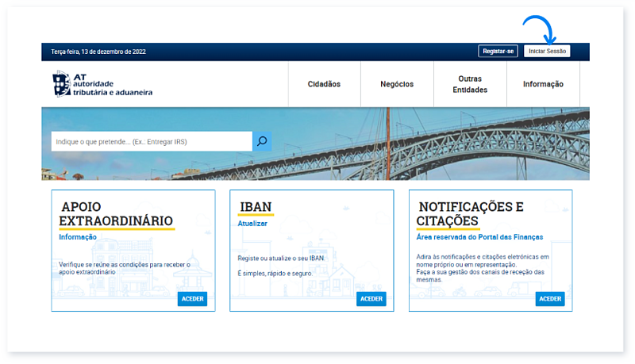This screenshot has width=635, height=364.
Task: Follow the Informação link under Apoio Extraordinário
Action: 78,237
